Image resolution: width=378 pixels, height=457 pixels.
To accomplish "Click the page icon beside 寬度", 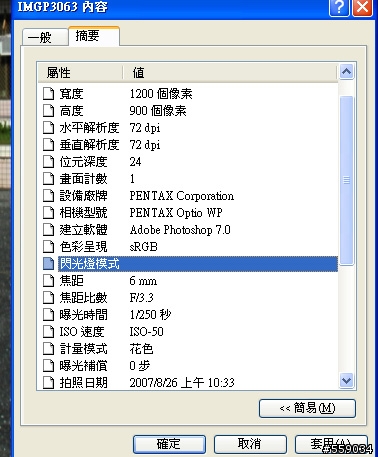I will coord(48,94).
